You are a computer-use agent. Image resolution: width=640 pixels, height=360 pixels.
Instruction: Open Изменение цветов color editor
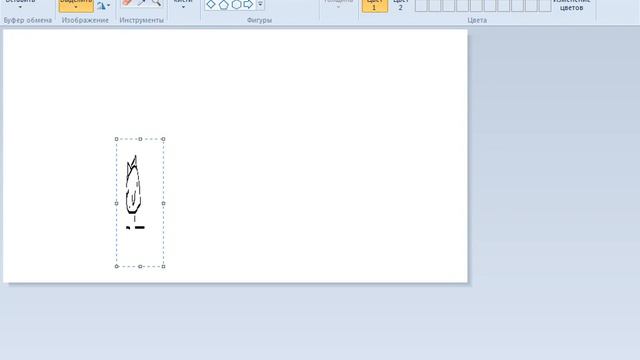pyautogui.click(x=571, y=5)
